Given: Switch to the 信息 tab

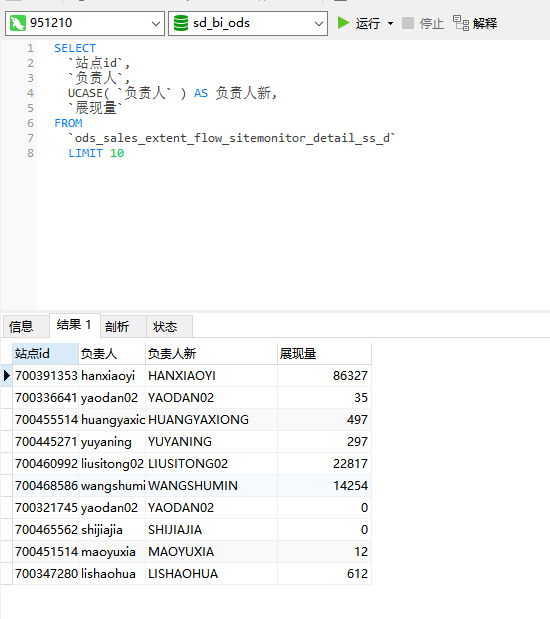Looking at the screenshot, I should coord(21,326).
